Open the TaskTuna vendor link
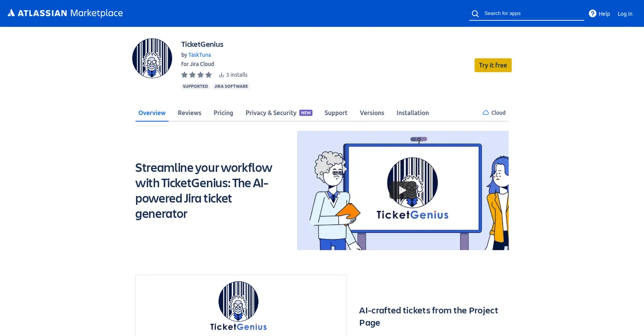 coord(199,55)
